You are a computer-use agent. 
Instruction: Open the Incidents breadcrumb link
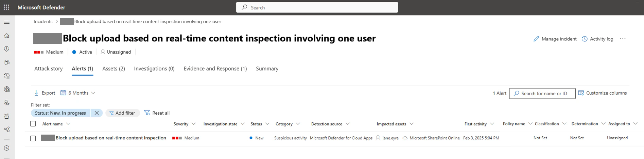click(x=43, y=21)
